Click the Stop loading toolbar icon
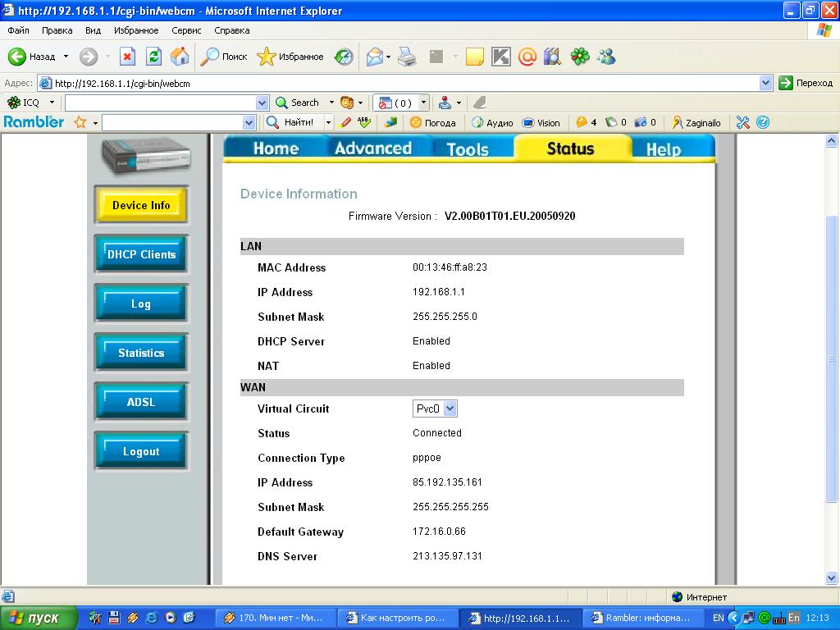 [127, 57]
